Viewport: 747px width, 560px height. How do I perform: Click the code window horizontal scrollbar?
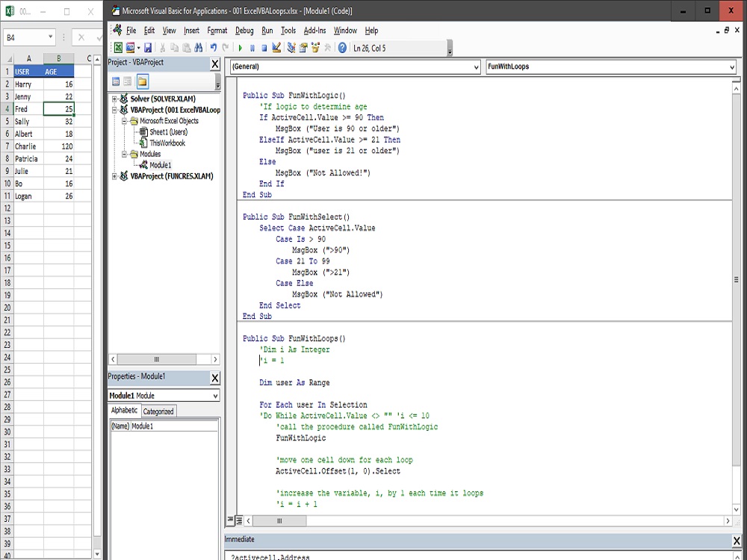[280, 520]
